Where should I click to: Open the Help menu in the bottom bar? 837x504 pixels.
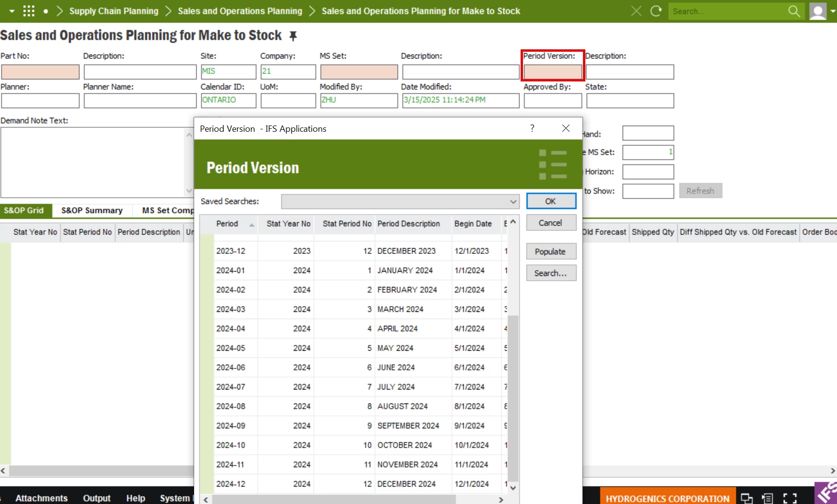(136, 498)
